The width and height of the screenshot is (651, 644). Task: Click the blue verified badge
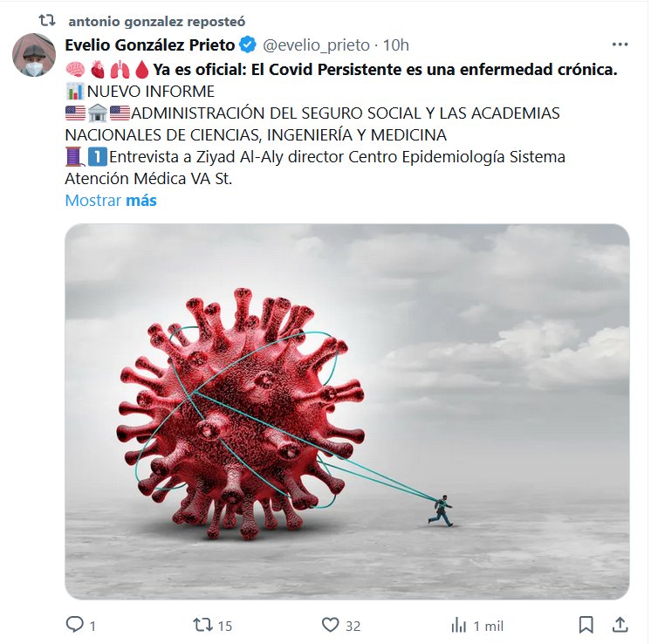click(x=248, y=45)
